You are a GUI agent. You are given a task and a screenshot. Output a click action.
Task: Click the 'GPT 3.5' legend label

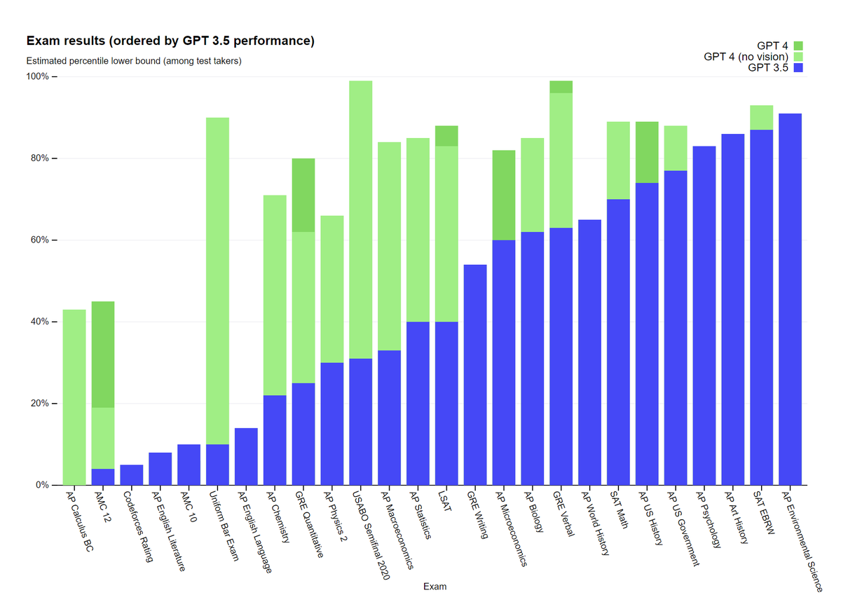point(768,68)
